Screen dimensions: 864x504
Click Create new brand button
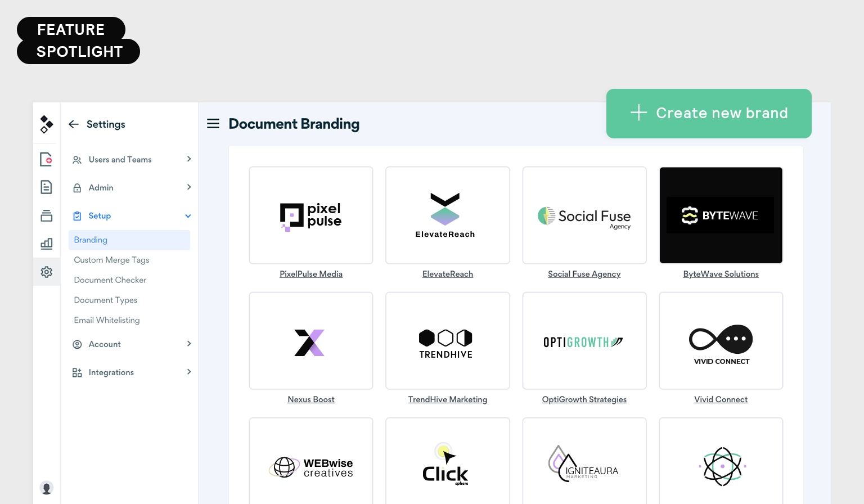pos(709,114)
